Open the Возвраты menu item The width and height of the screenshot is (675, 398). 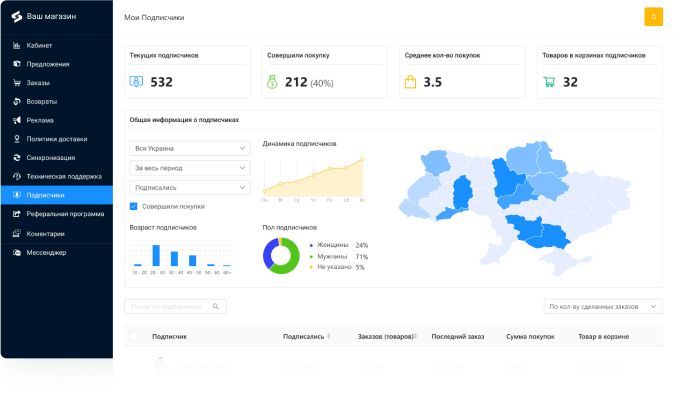tap(42, 102)
